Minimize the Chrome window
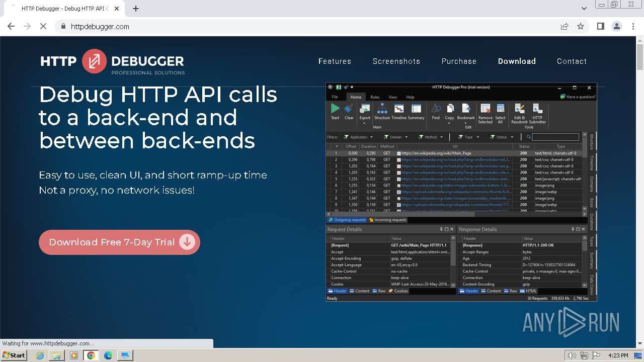This screenshot has height=362, width=644. (x=602, y=4)
